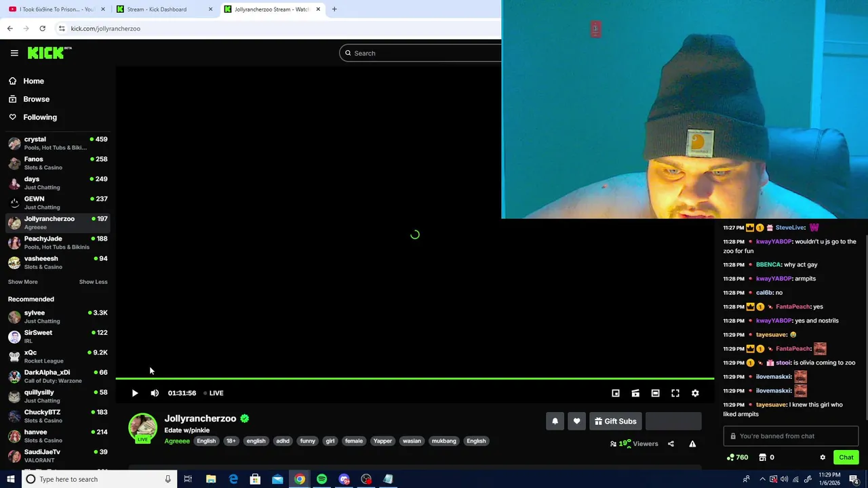The height and width of the screenshot is (488, 868).
Task: Jump to LIVE in the player
Action: 214,393
